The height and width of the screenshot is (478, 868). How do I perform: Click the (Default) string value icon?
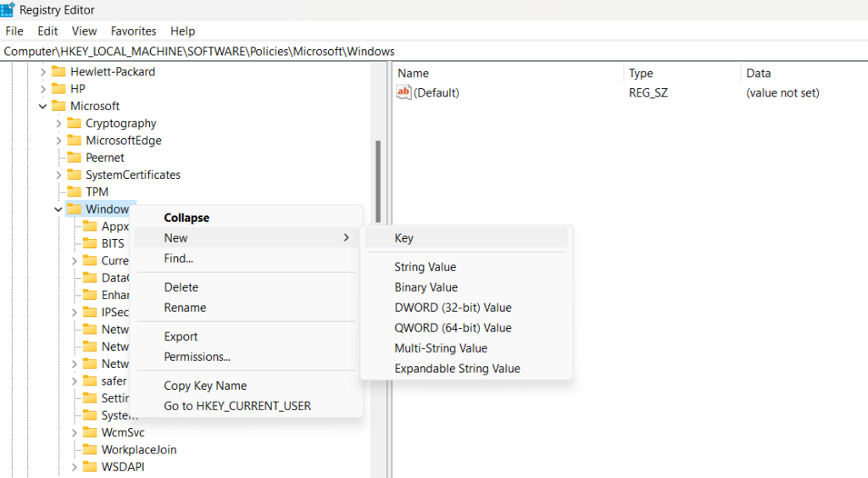[404, 93]
